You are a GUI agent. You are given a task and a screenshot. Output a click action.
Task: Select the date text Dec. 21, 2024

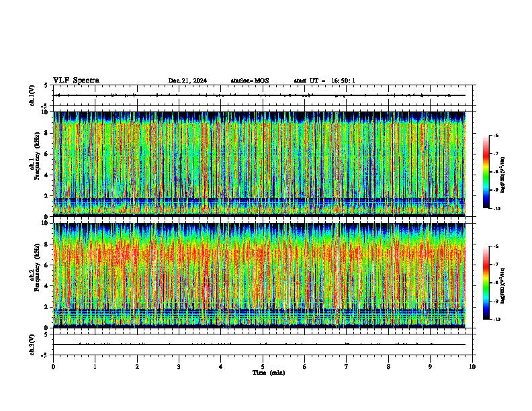187,81
